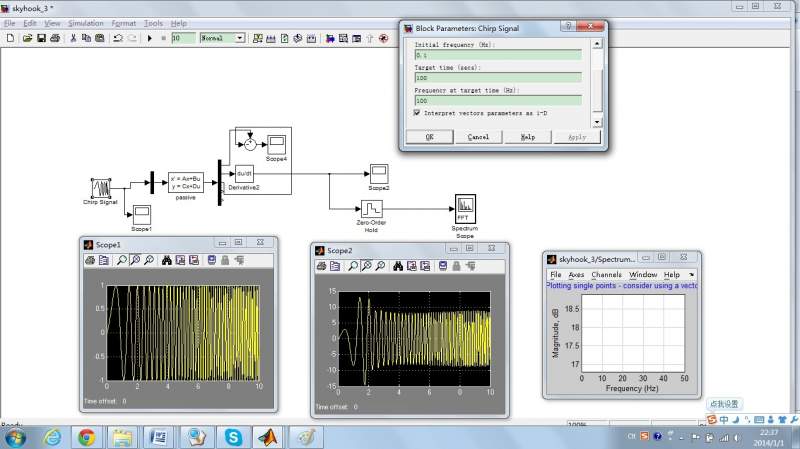Start simulation with the play button
The width and height of the screenshot is (800, 449).
click(149, 38)
